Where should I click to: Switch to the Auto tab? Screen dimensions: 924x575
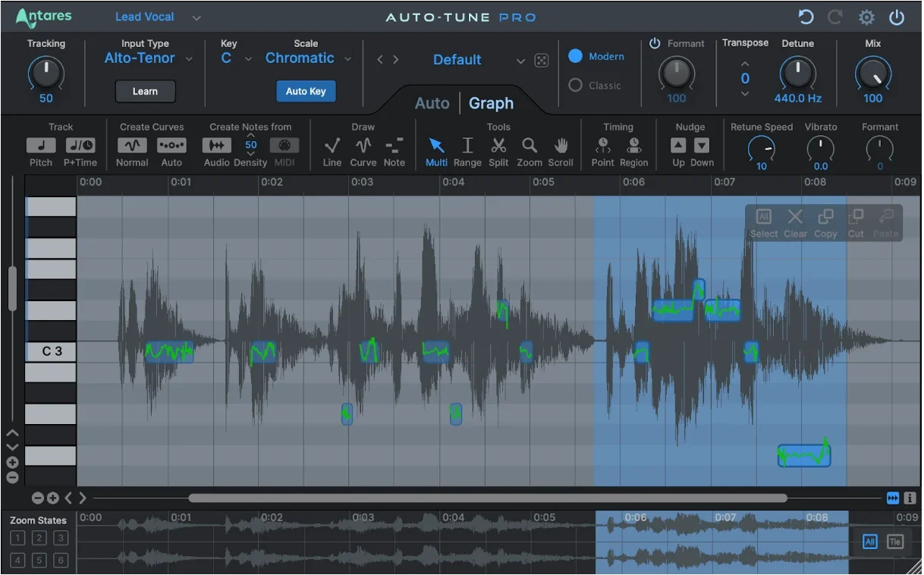[x=432, y=103]
